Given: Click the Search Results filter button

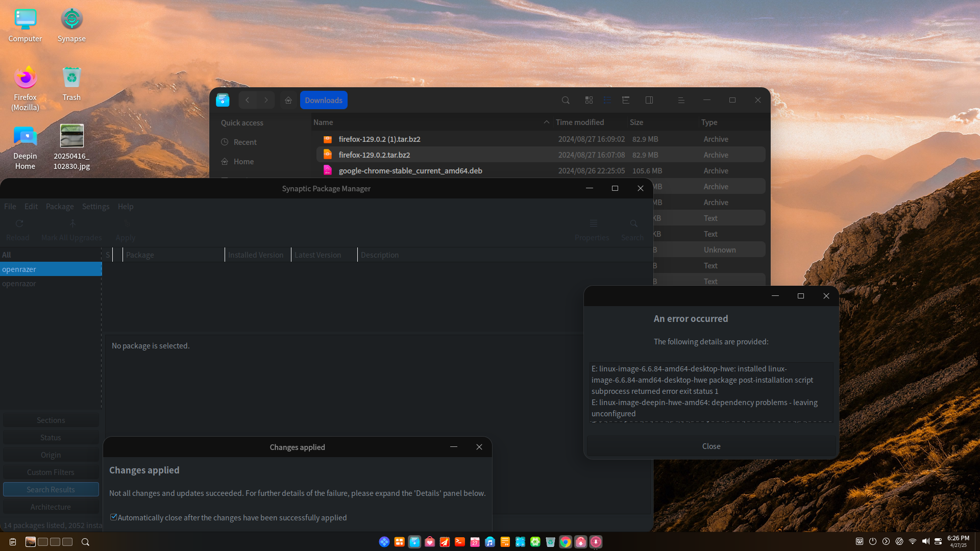Looking at the screenshot, I should click(x=51, y=489).
